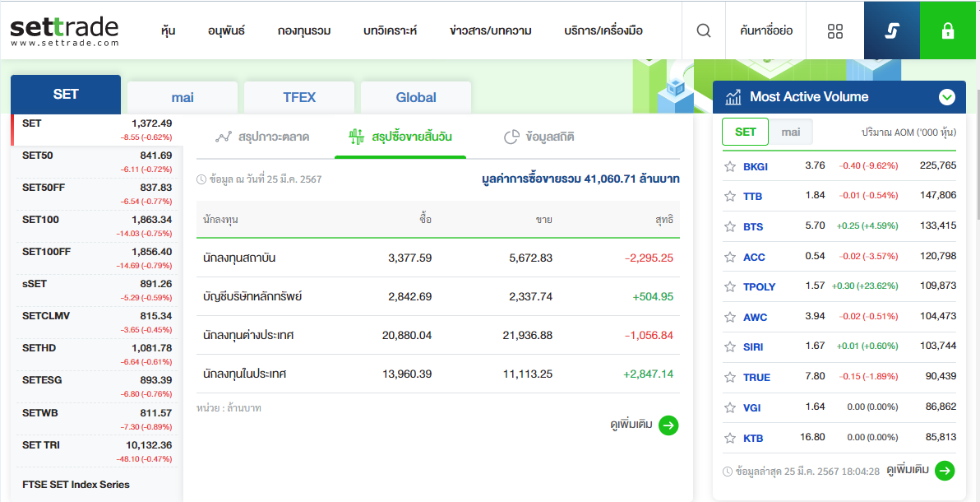Select the TFEX market tab
This screenshot has height=502, width=980.
point(299,98)
